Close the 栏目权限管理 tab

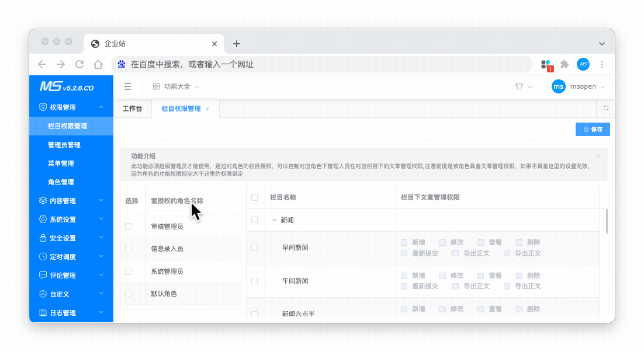tap(207, 109)
